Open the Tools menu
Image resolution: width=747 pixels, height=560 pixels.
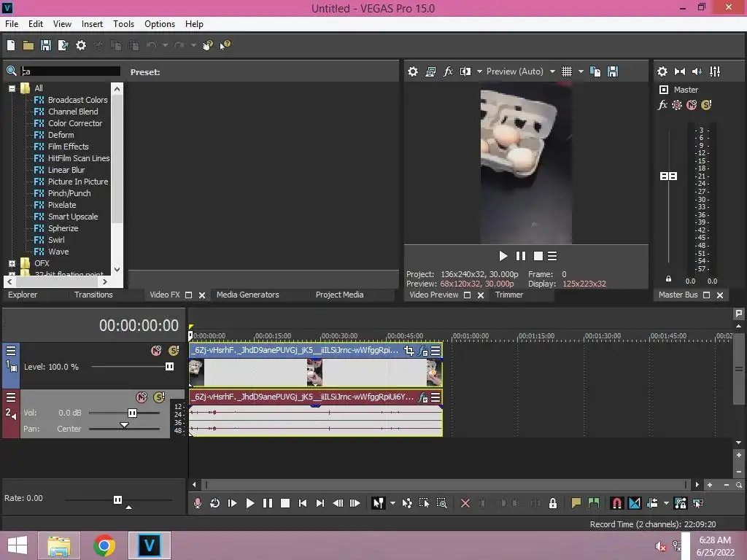(123, 24)
